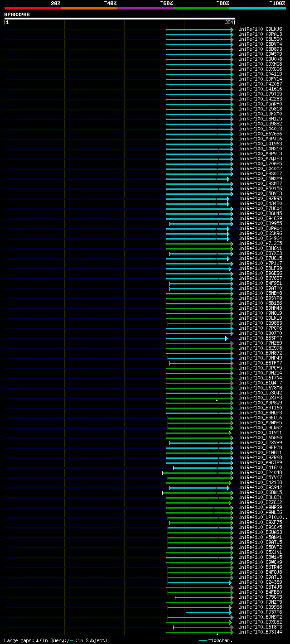Click label UniRef100_A5ARF0

[x=260, y=104]
